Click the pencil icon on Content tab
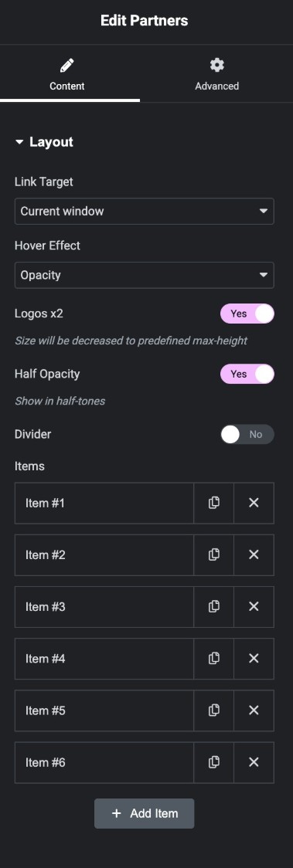Screen dimensions: 293x868 coord(67,66)
